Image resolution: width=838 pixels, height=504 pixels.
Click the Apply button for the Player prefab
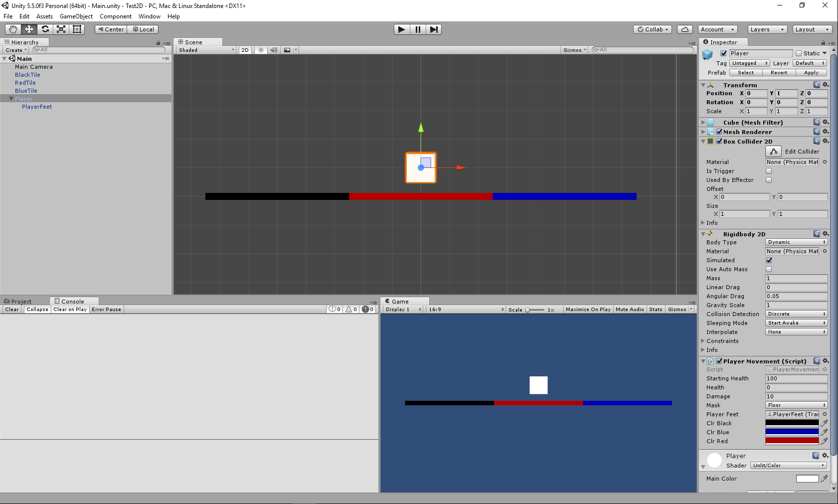point(811,72)
